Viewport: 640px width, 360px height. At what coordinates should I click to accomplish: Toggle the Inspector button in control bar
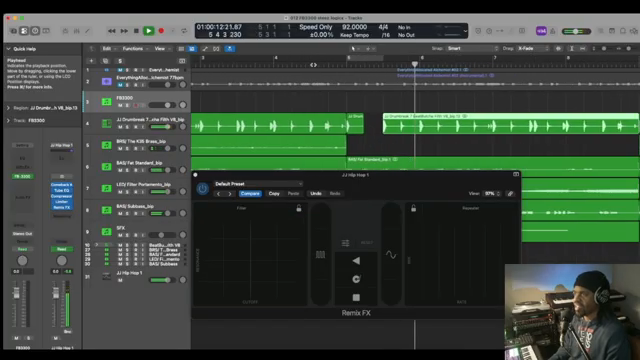(24, 31)
